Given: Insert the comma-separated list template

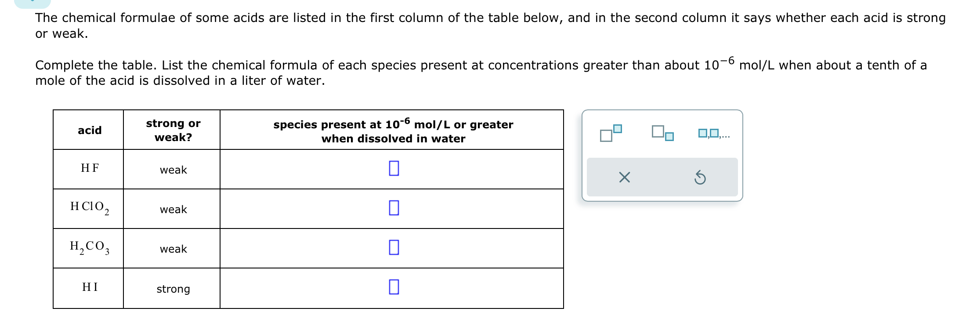Looking at the screenshot, I should 714,133.
